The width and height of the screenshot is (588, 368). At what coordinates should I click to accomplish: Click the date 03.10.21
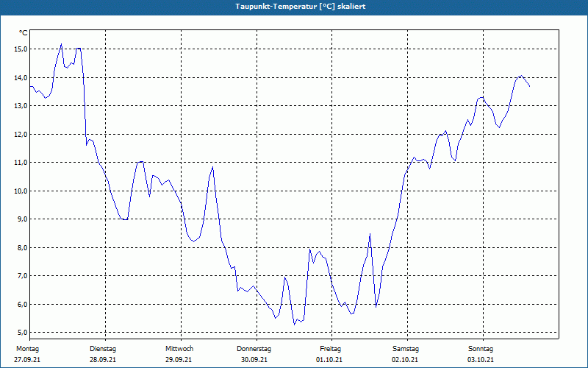coord(481,360)
